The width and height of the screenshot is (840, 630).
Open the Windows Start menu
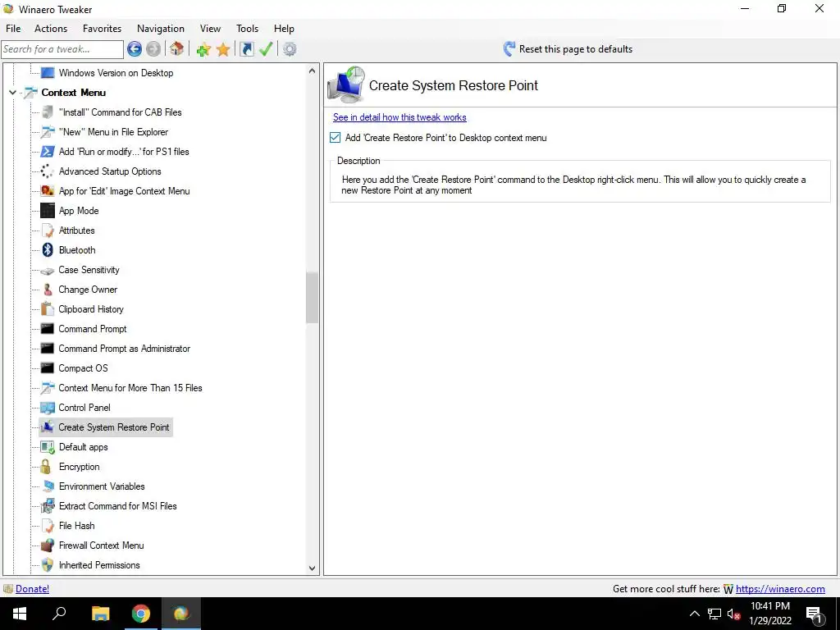tap(20, 614)
